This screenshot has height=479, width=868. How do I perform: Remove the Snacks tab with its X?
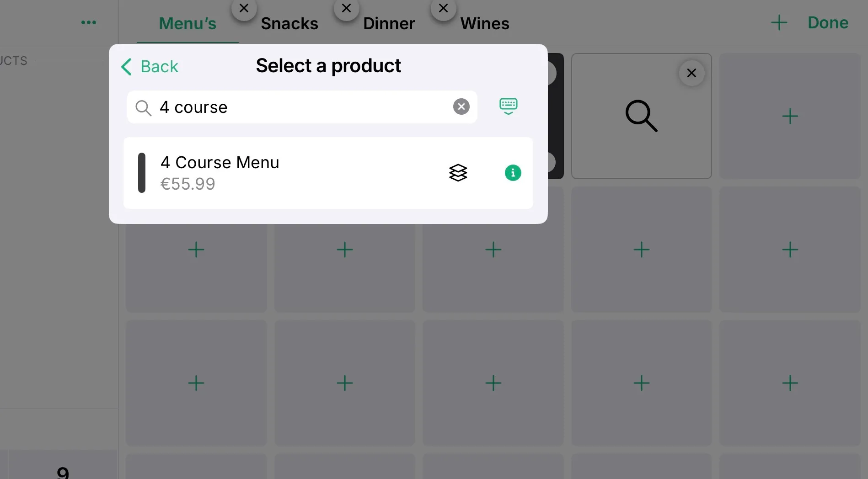tap(244, 8)
